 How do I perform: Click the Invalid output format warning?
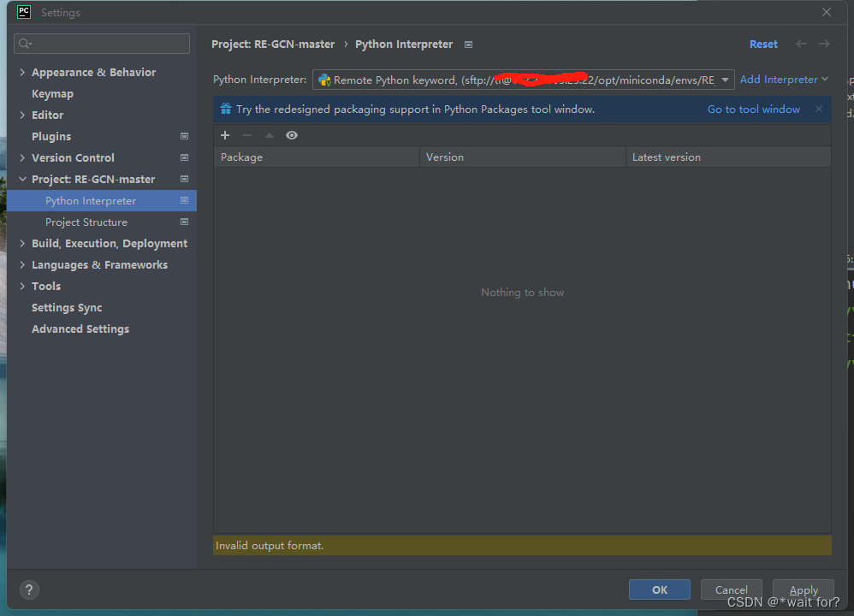point(522,545)
